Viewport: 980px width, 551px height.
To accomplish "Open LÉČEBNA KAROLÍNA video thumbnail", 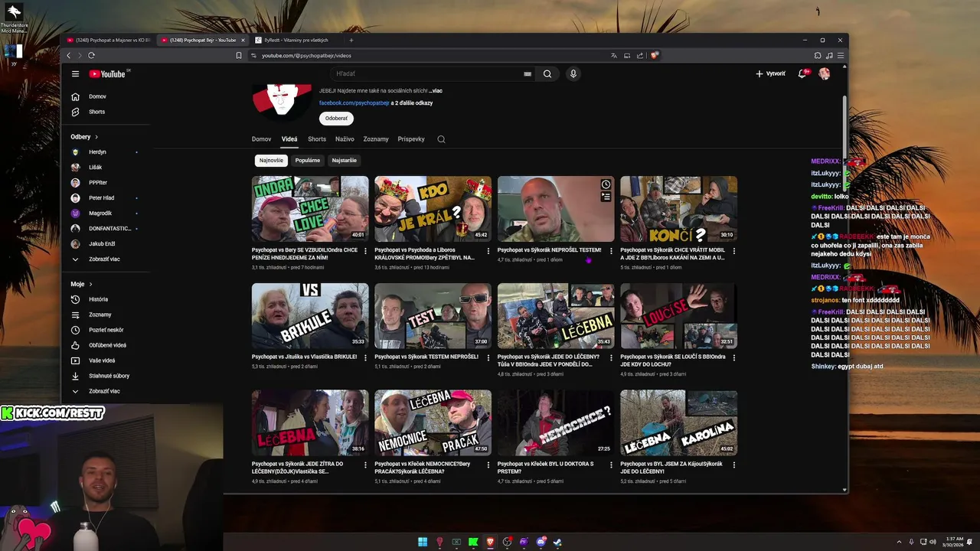I will pyautogui.click(x=678, y=422).
